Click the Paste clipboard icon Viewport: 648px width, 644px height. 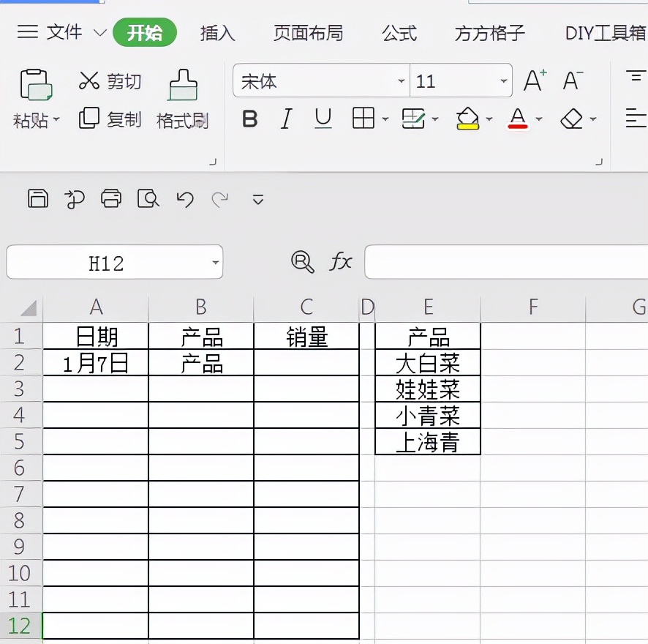36,85
